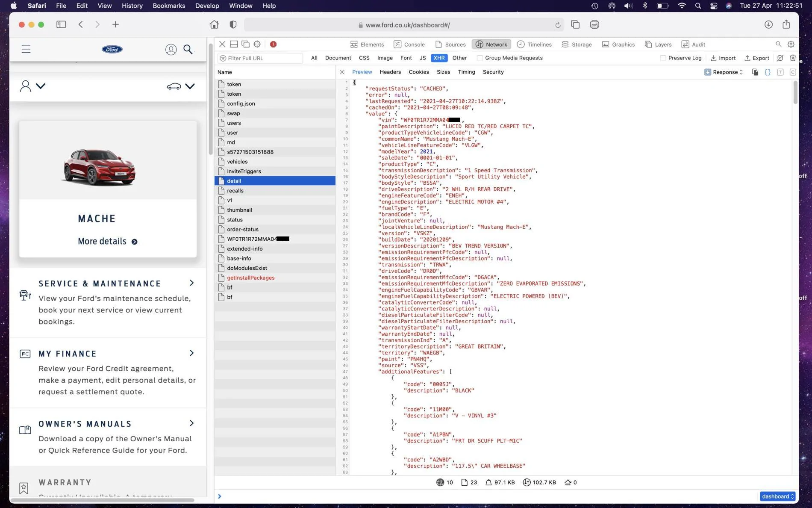Image resolution: width=812 pixels, height=508 pixels.
Task: Open More details link for MACHE
Action: pos(108,242)
